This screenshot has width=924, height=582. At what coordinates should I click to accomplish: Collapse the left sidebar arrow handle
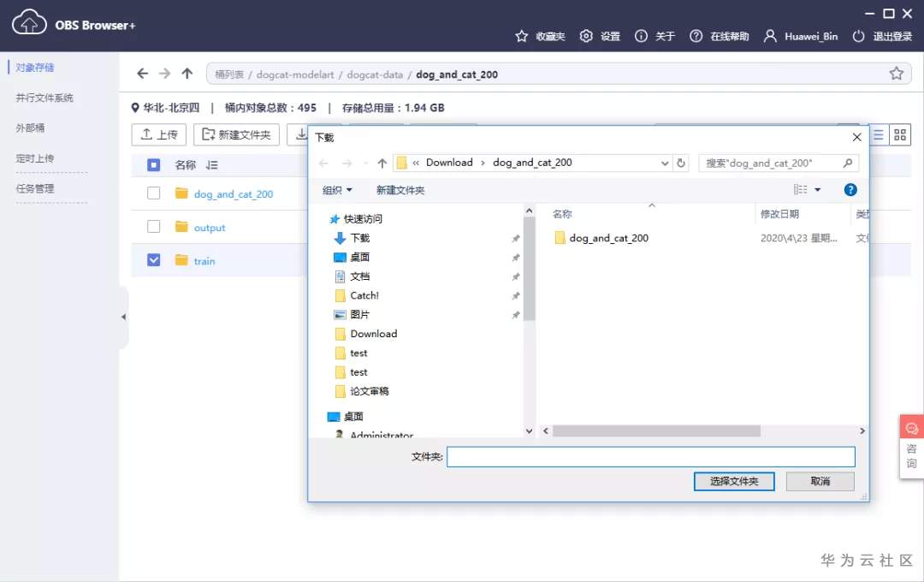(123, 317)
